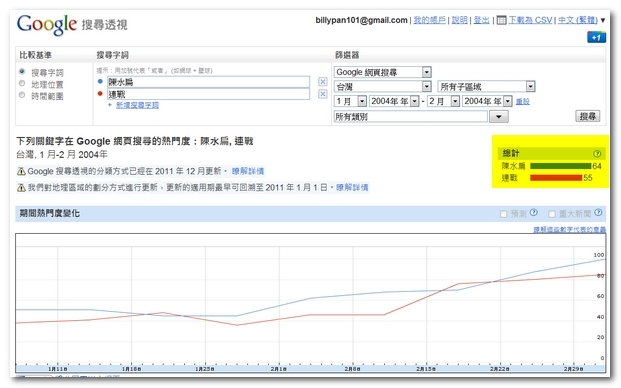621x388 pixels.
Task: Open start year 2004年 dropdown
Action: click(x=394, y=101)
